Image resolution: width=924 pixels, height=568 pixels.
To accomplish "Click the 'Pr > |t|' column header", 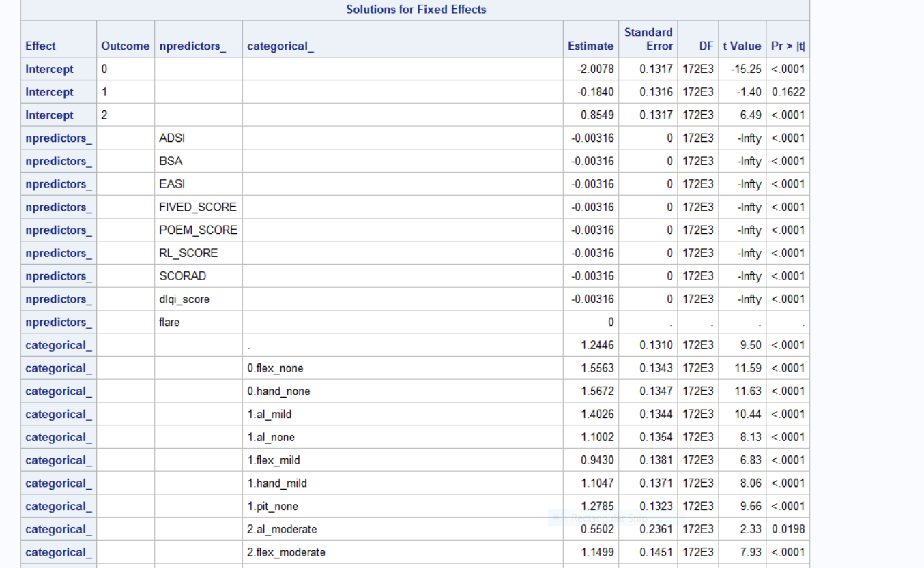I will [x=788, y=46].
